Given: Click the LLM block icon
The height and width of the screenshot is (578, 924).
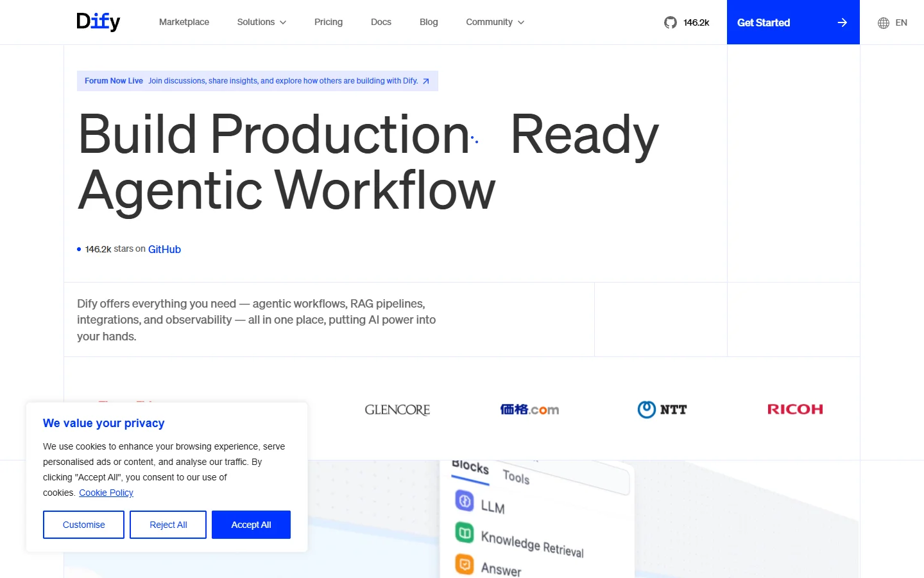Looking at the screenshot, I should (x=465, y=500).
